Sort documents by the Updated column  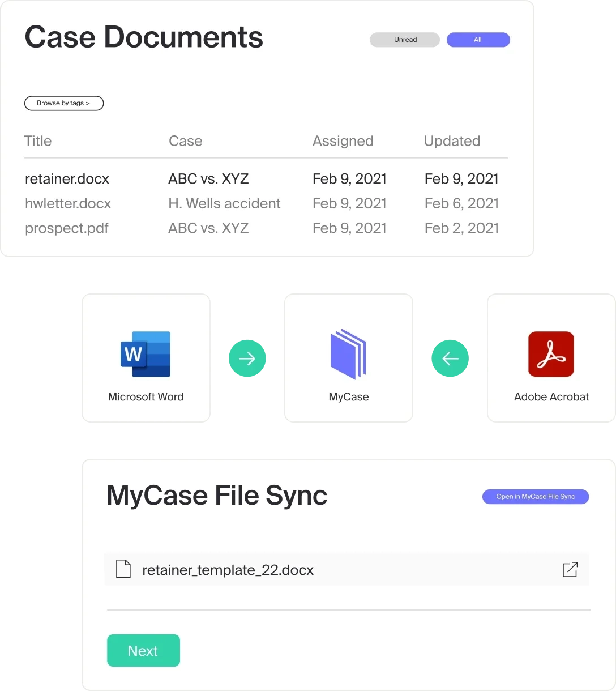pos(451,141)
